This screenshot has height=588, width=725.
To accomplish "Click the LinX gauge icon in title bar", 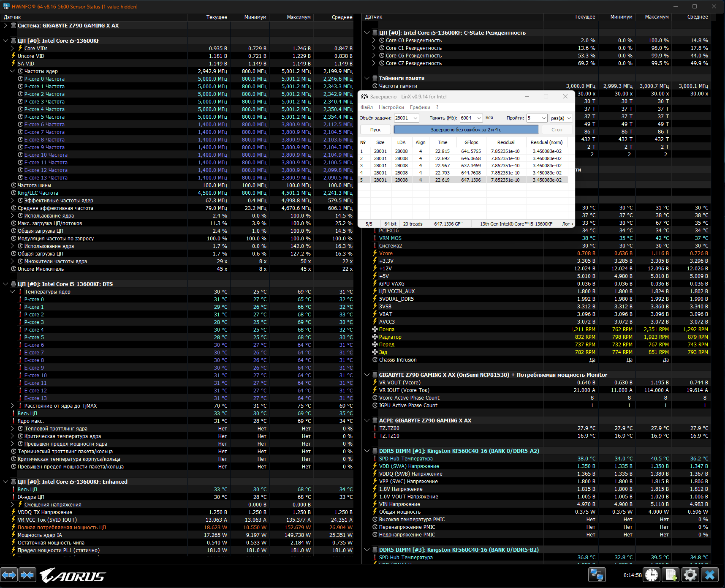I will click(x=364, y=96).
